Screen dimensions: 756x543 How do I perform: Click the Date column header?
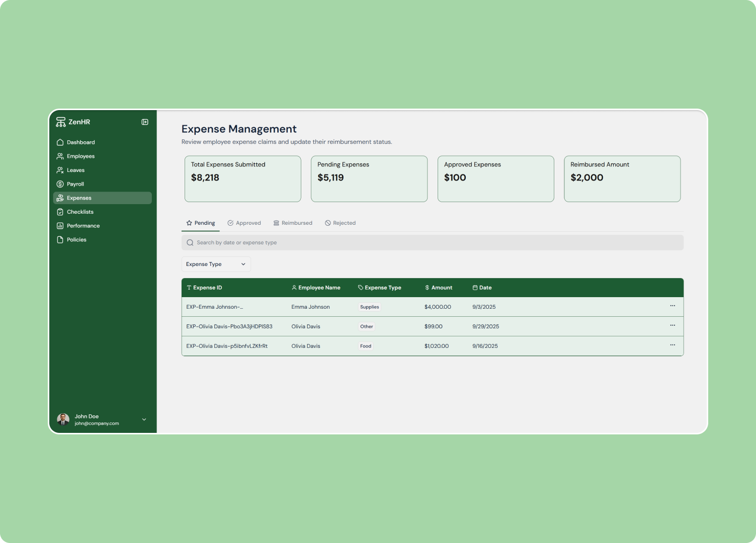[x=482, y=288]
